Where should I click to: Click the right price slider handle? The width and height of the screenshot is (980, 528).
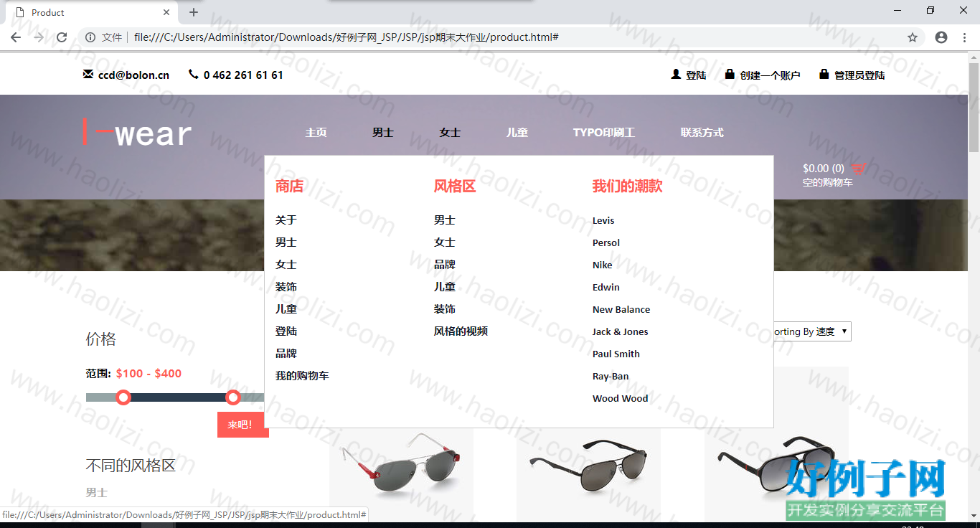click(x=233, y=397)
